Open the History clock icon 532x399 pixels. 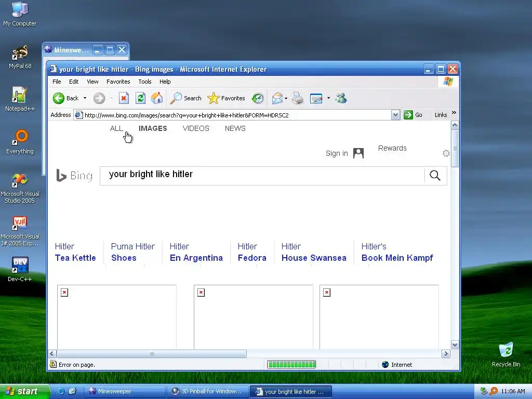[x=258, y=98]
